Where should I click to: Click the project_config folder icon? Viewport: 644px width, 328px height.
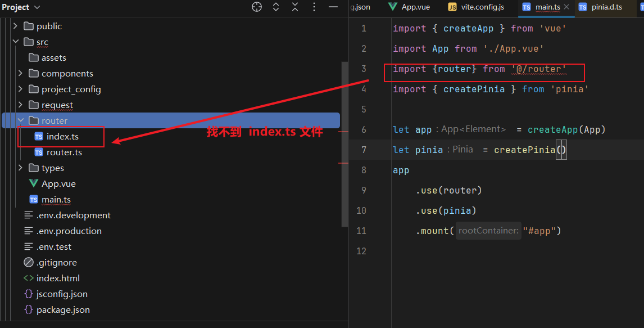click(34, 89)
